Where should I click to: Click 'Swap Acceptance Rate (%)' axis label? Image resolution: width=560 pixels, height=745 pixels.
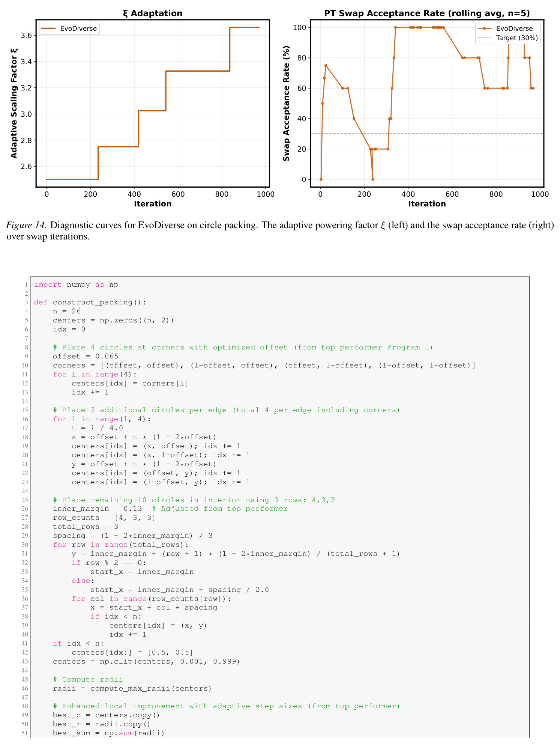287,103
